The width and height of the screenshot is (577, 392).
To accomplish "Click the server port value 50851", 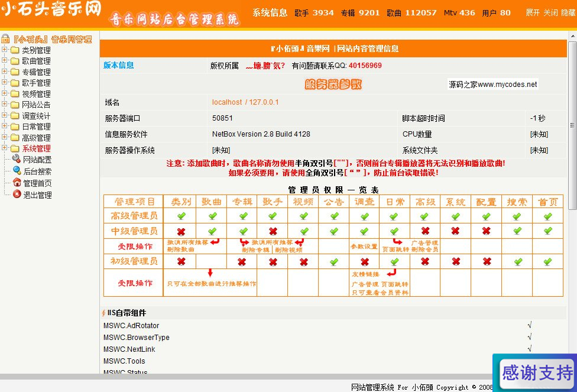I will point(222,118).
